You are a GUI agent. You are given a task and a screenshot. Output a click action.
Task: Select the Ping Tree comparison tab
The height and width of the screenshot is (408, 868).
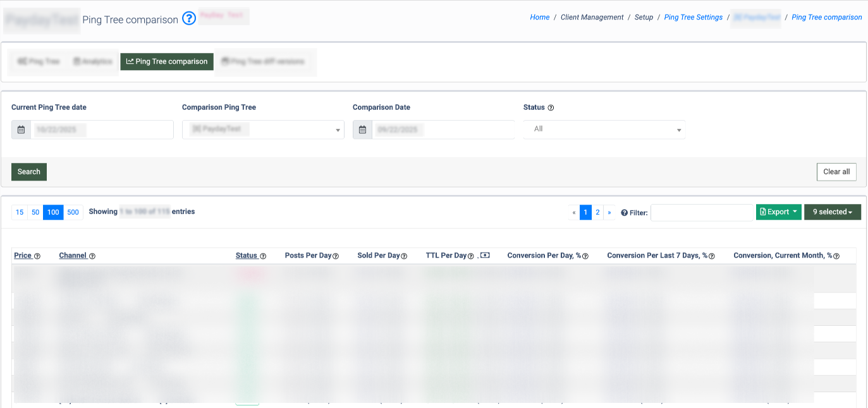click(x=167, y=61)
